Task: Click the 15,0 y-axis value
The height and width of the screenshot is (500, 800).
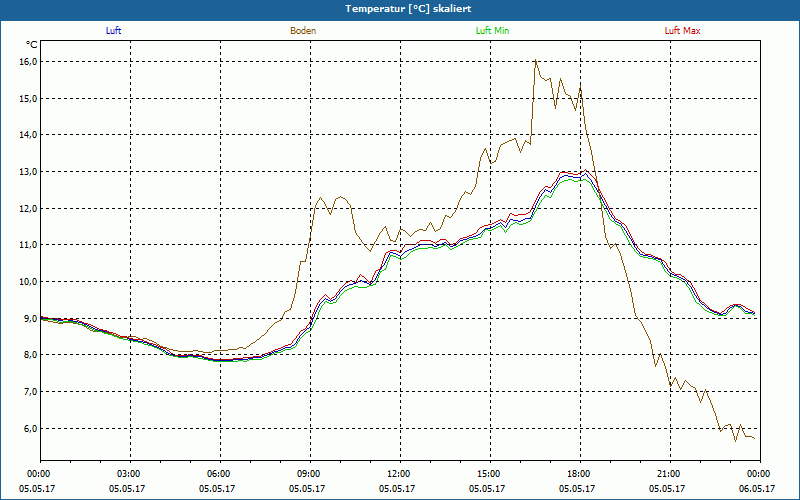Action: click(x=29, y=98)
